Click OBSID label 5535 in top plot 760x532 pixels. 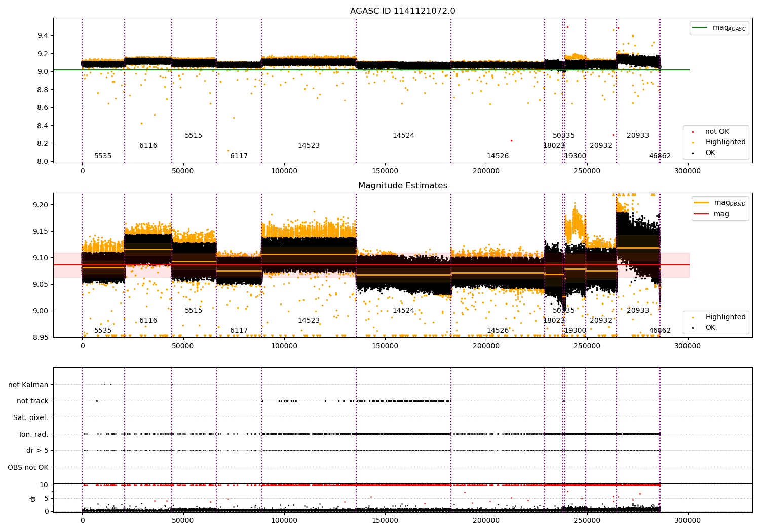click(103, 156)
